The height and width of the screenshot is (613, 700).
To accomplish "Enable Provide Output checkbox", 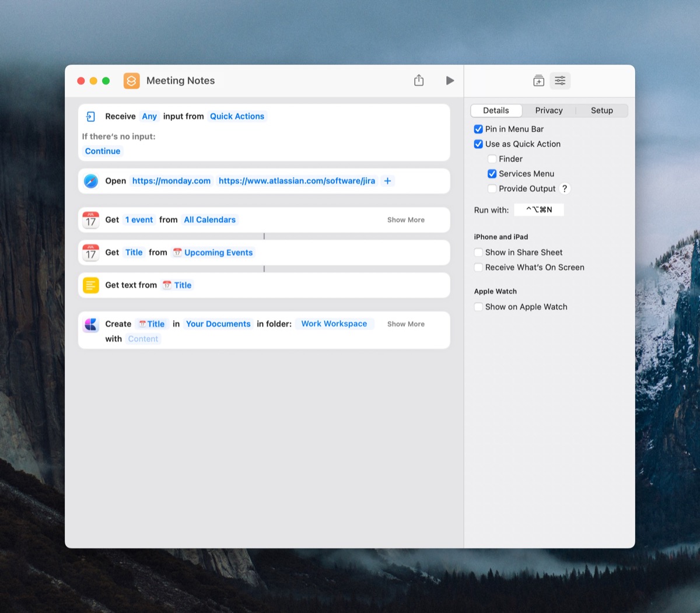I will [x=492, y=188].
